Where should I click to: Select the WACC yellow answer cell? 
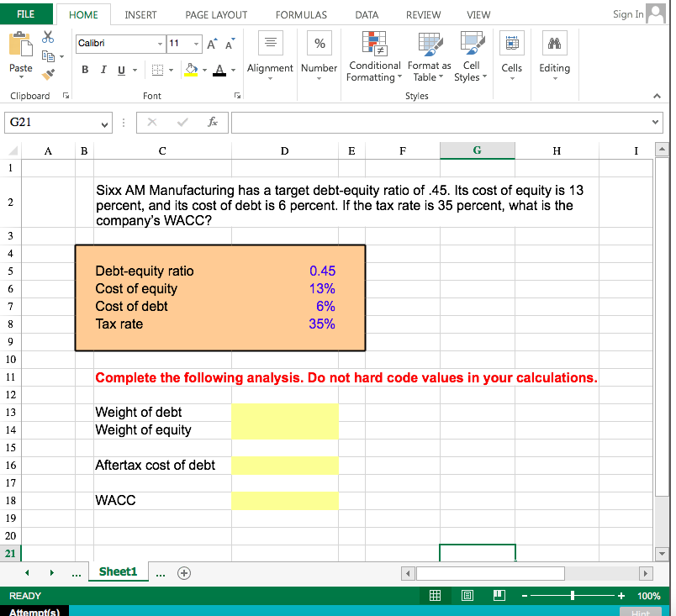click(285, 501)
